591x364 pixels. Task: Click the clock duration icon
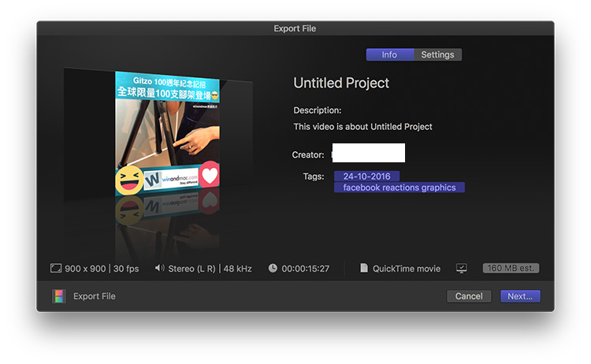273,269
